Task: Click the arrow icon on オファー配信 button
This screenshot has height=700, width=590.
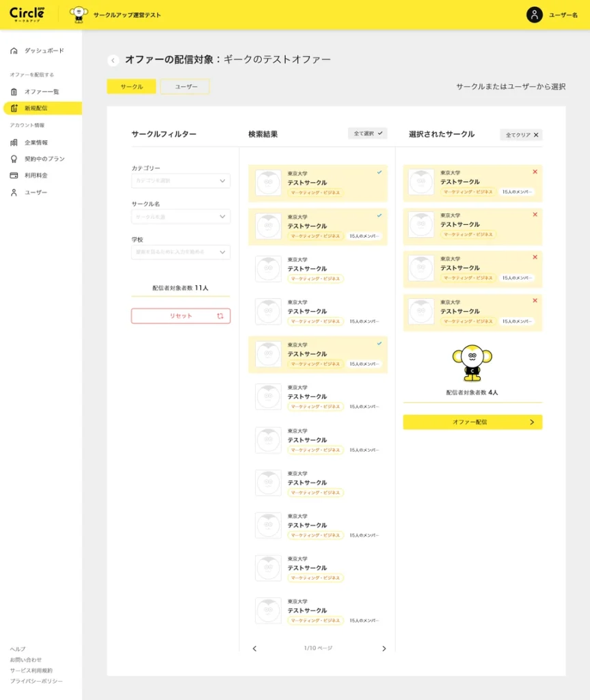Action: coord(531,422)
